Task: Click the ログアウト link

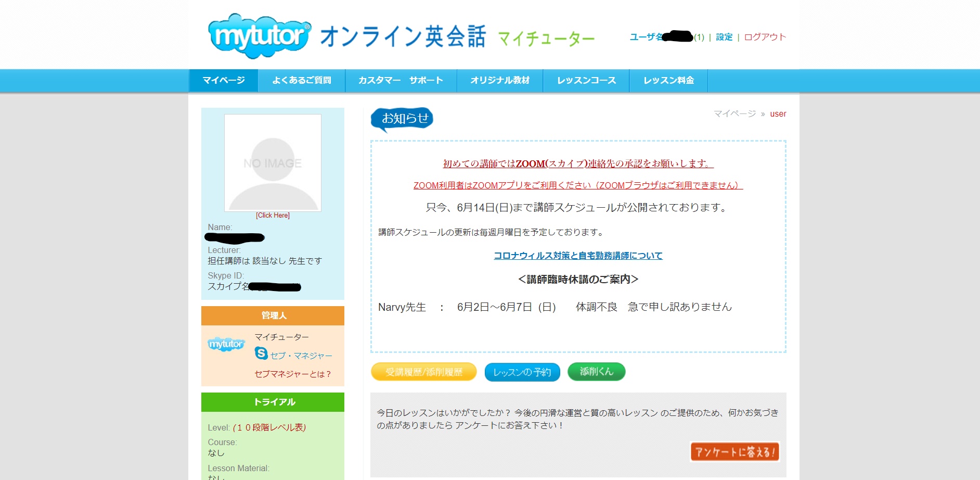Action: pos(765,37)
